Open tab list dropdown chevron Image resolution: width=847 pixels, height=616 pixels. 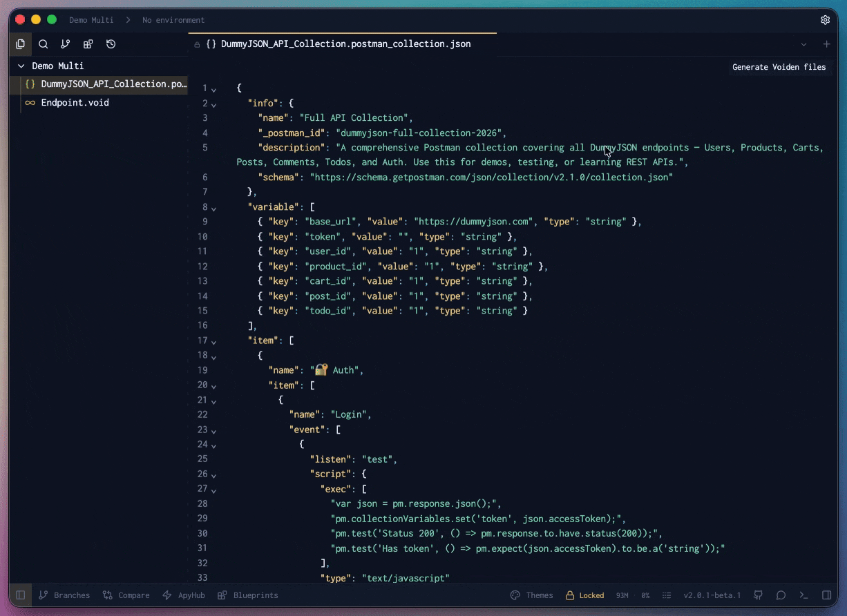coord(803,44)
